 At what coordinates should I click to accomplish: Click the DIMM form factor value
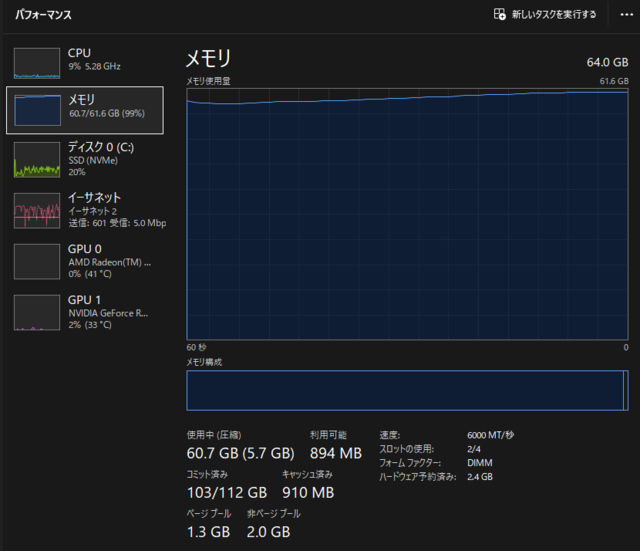[x=480, y=463]
